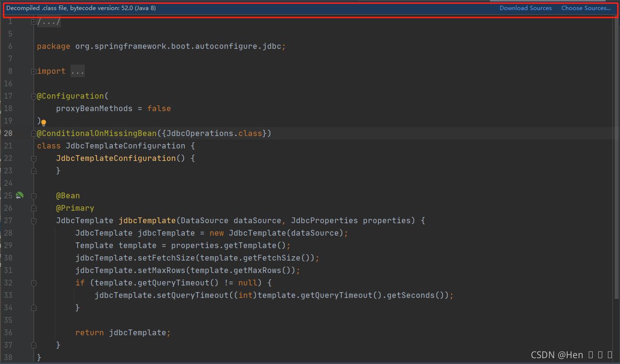This screenshot has height=364, width=620.
Task: Expand the folded import block on line 8
Action: point(34,71)
